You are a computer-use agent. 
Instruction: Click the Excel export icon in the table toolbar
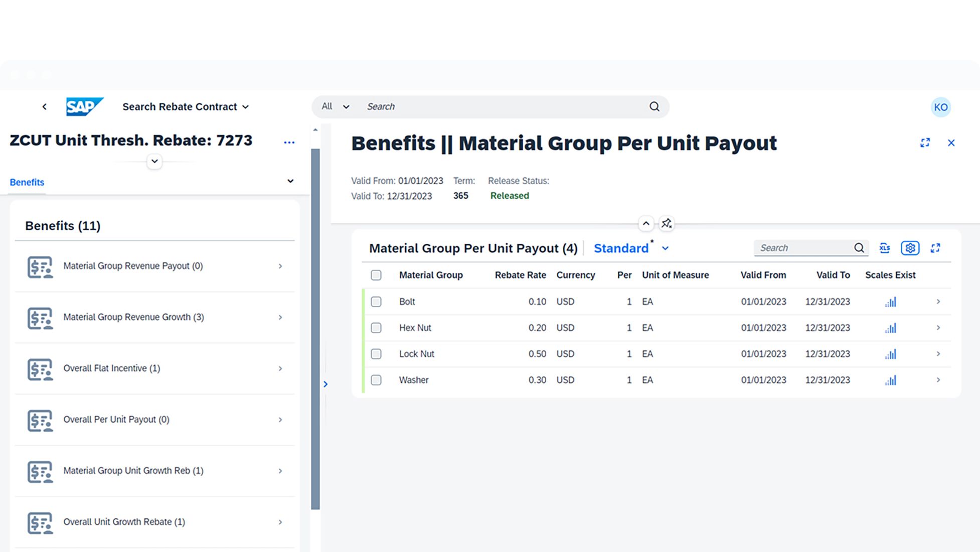click(x=885, y=248)
